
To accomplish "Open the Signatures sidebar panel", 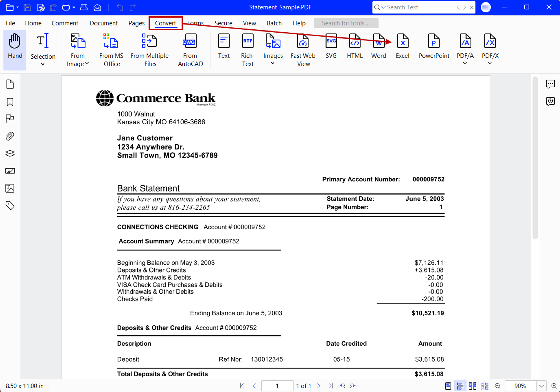I will pyautogui.click(x=10, y=171).
